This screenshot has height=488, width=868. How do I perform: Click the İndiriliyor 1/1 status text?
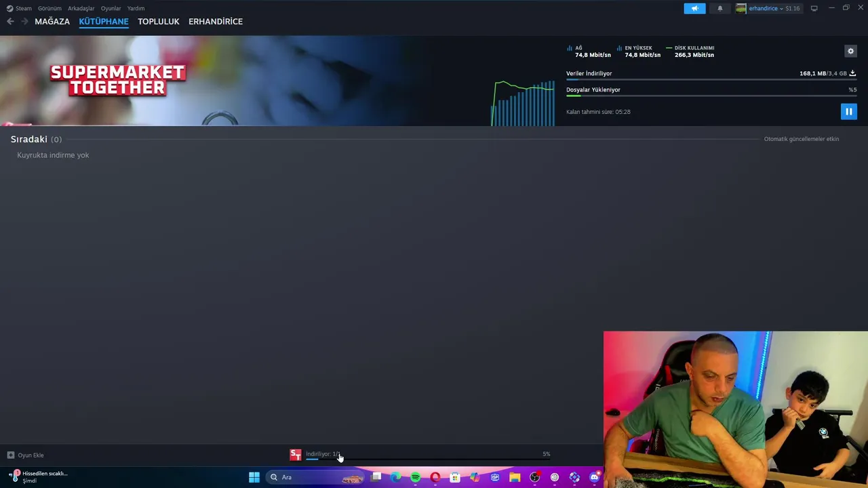[323, 454]
